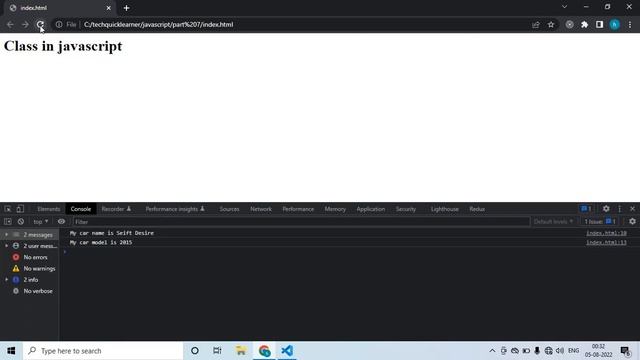The image size is (640, 360).
Task: Activate the inspect element picker
Action: [8, 209]
